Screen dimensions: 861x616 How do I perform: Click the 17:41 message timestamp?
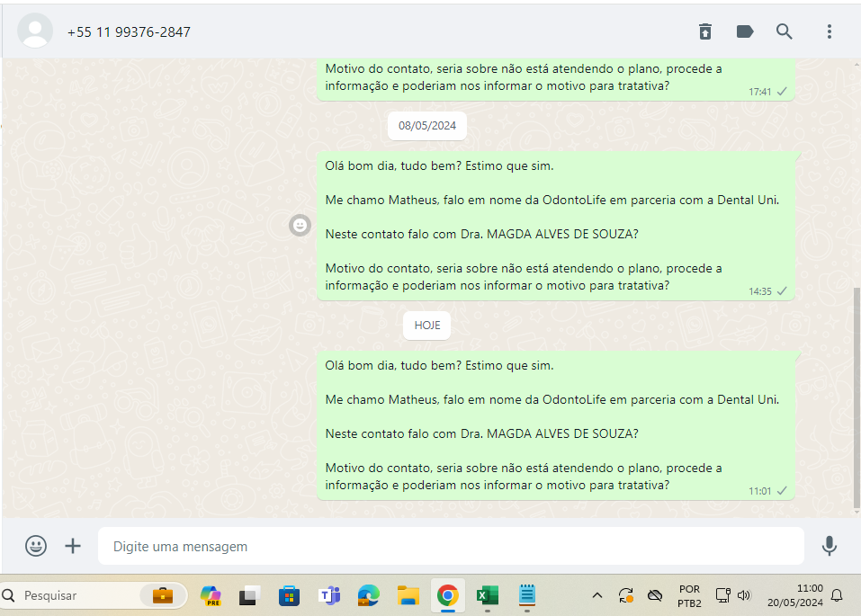(760, 93)
